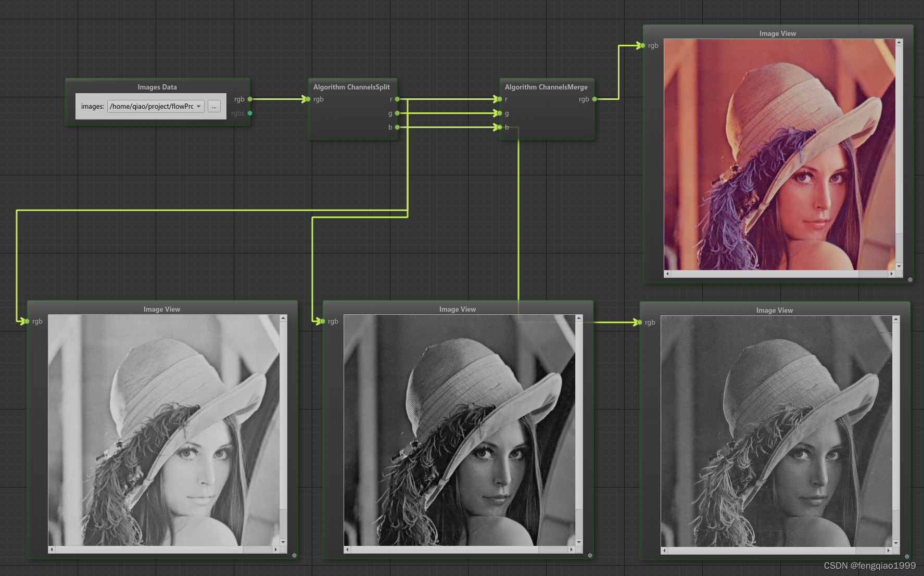Click b output port of ChannelsSplit node
Viewport: 924px width, 576px height.
click(x=397, y=127)
